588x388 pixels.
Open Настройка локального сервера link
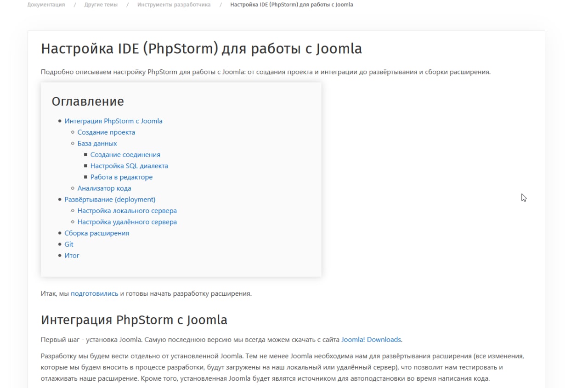click(127, 211)
